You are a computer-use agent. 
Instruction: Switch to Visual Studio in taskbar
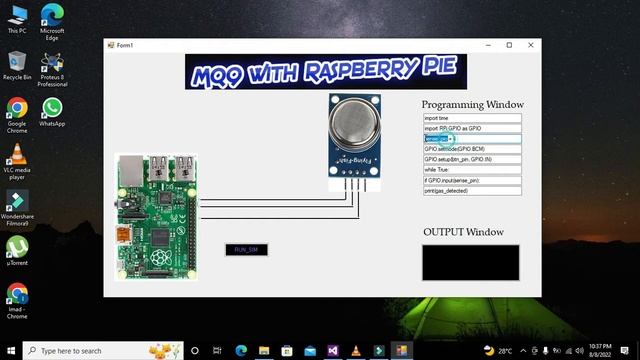[333, 351]
